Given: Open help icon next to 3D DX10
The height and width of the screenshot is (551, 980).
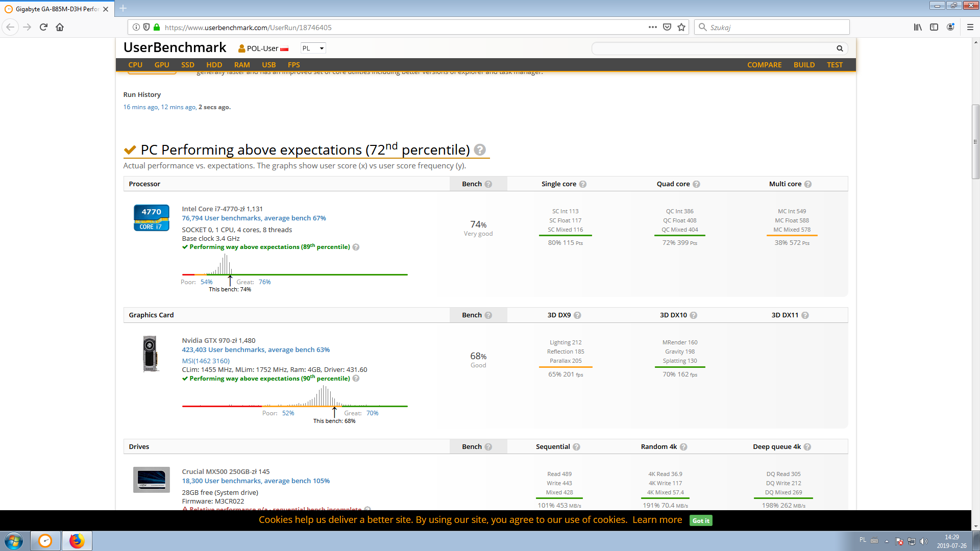Looking at the screenshot, I should (x=693, y=315).
